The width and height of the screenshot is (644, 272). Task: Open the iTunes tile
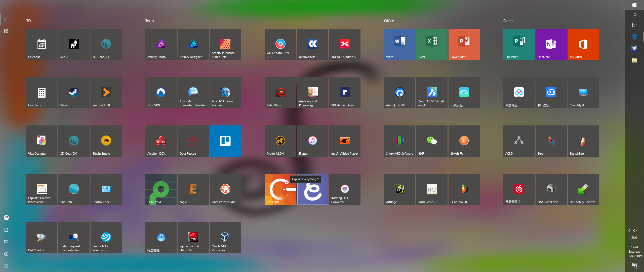[x=313, y=141]
